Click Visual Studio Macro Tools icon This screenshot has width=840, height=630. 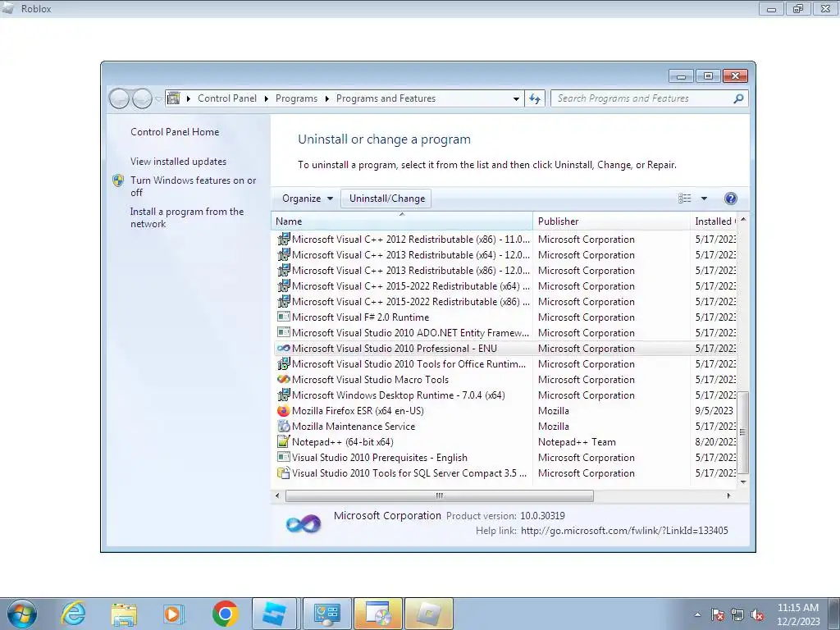[x=283, y=379]
